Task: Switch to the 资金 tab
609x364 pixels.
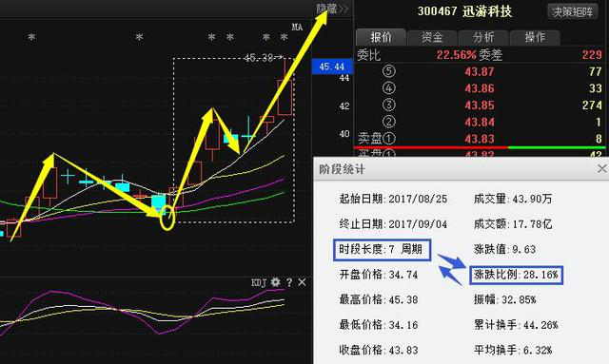Action: [x=432, y=37]
